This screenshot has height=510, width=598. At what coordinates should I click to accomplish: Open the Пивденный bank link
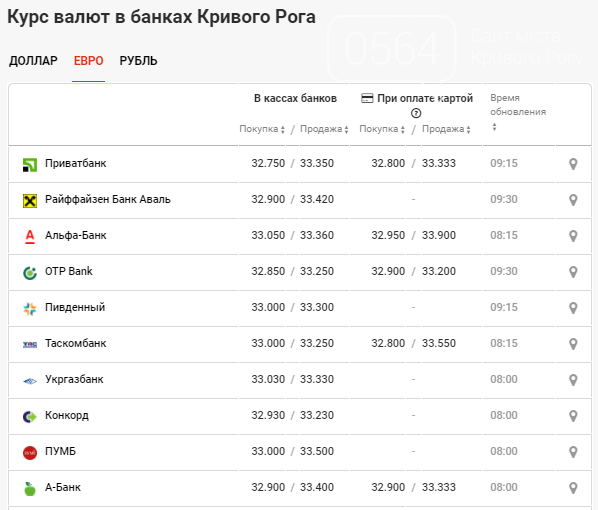pyautogui.click(x=75, y=307)
